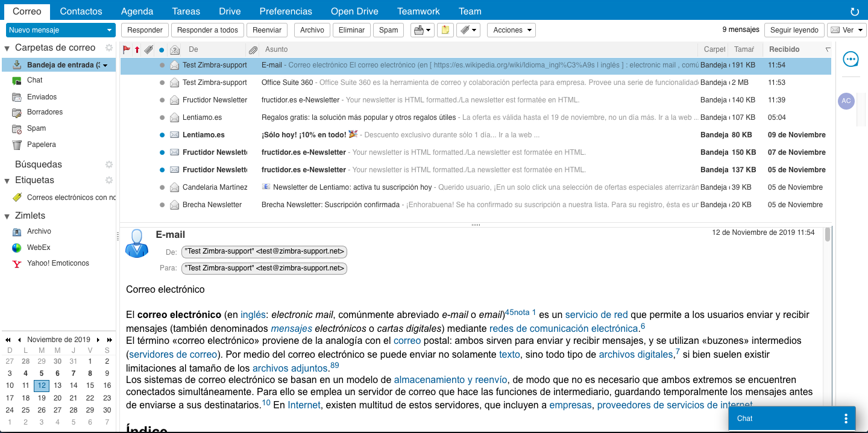Click the Archivo zimlet icon
This screenshot has height=433, width=868.
pos(17,232)
